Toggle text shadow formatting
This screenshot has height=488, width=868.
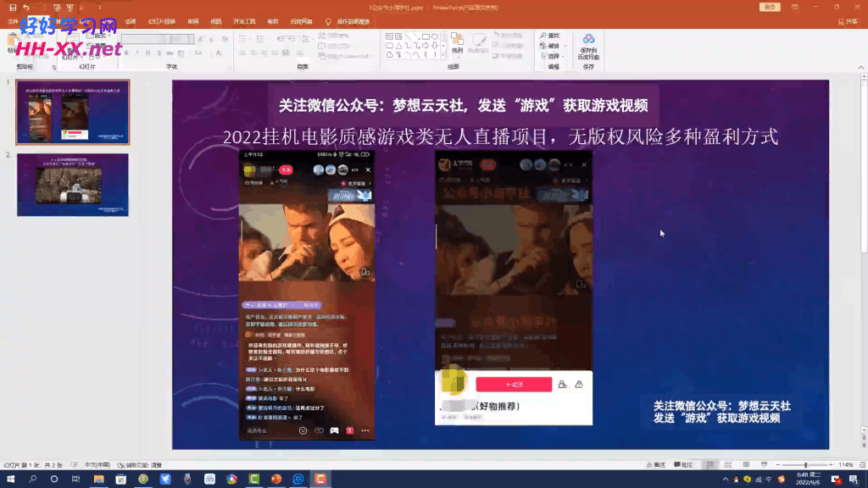pyautogui.click(x=159, y=53)
